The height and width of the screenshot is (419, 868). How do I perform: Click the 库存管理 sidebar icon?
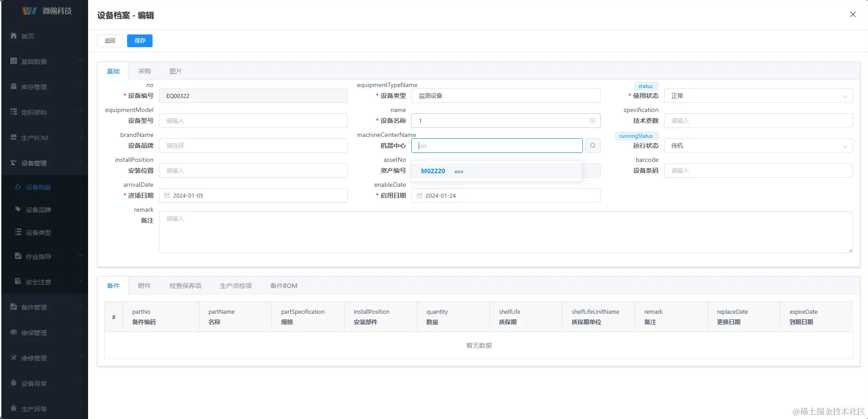tap(14, 87)
